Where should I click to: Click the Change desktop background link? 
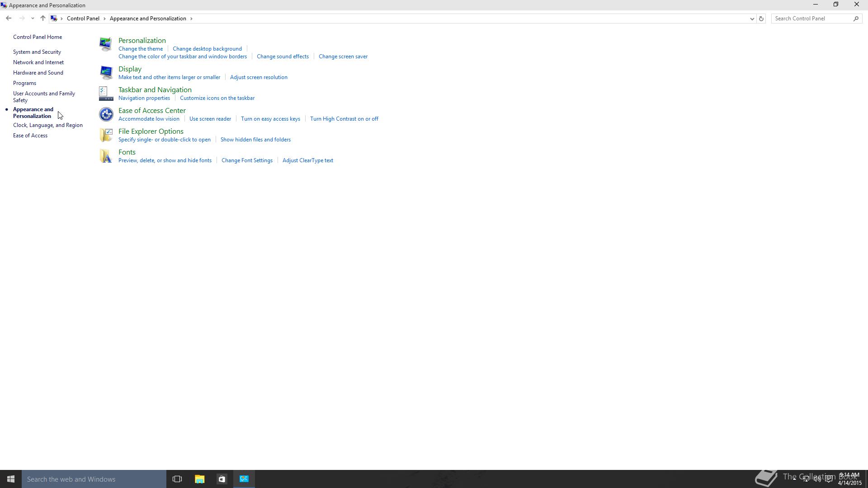207,49
